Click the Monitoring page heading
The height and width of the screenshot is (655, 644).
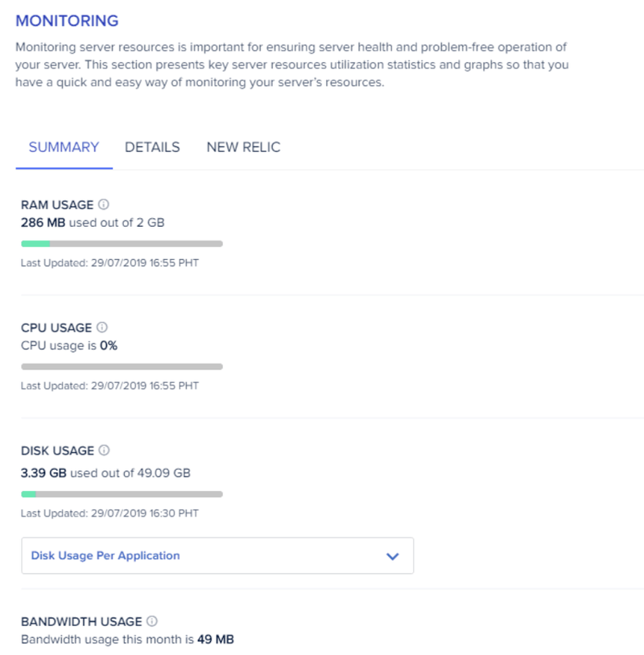click(x=67, y=21)
